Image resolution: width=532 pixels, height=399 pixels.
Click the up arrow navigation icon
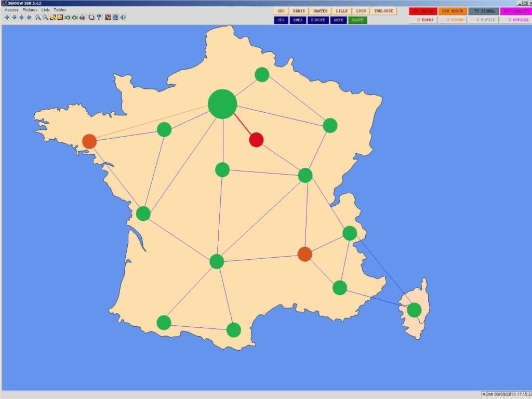pos(7,17)
